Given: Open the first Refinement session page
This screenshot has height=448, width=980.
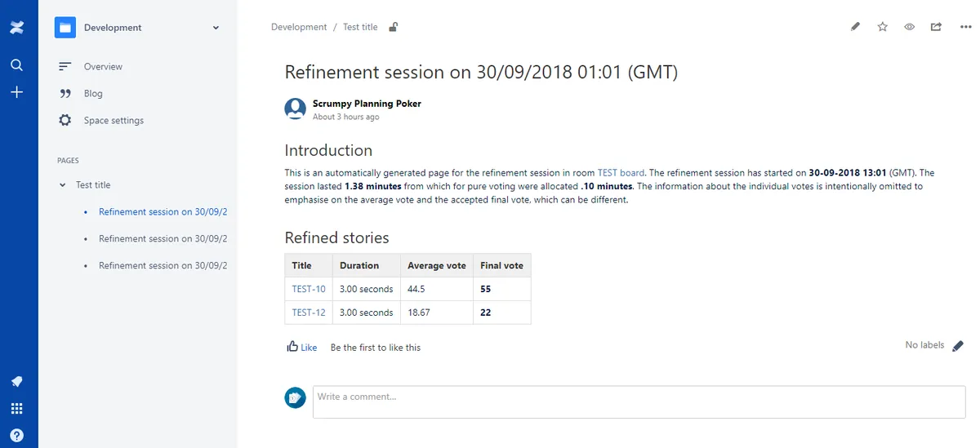Looking at the screenshot, I should 163,211.
